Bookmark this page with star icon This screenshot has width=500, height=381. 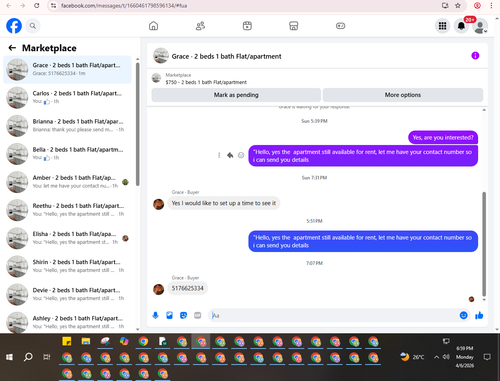click(x=458, y=6)
